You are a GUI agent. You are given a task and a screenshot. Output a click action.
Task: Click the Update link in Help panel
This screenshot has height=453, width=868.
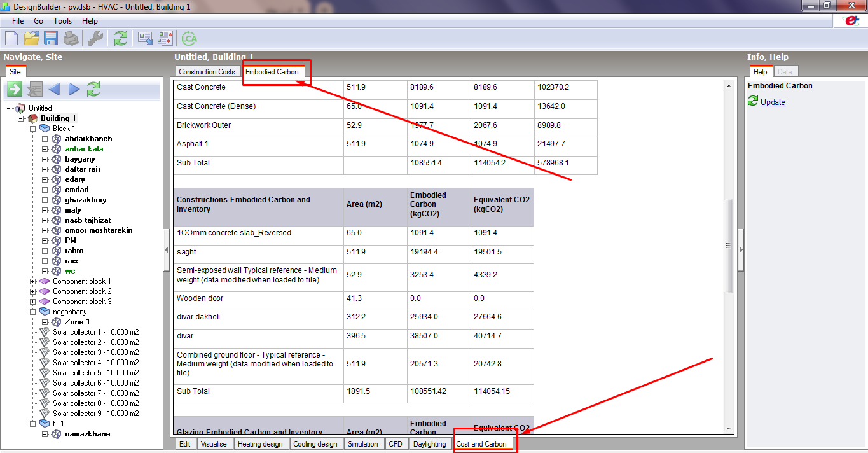tap(773, 102)
